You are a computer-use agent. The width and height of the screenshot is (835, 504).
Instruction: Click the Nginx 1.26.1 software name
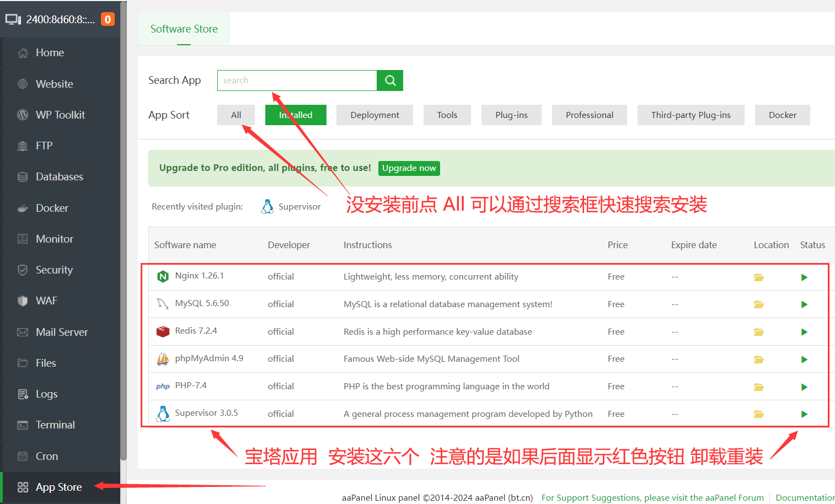(199, 276)
